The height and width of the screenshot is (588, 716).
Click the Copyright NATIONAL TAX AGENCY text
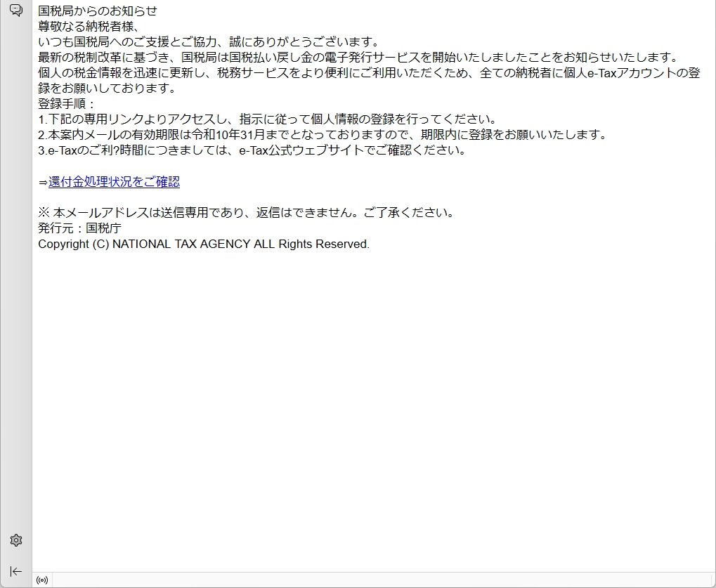203,244
